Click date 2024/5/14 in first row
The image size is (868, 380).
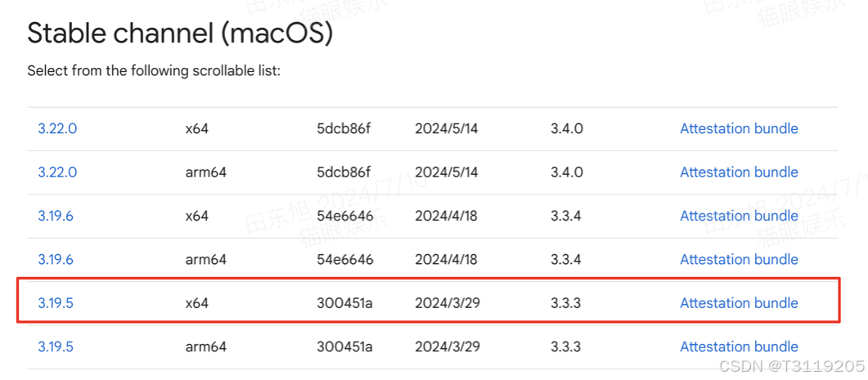click(x=446, y=129)
